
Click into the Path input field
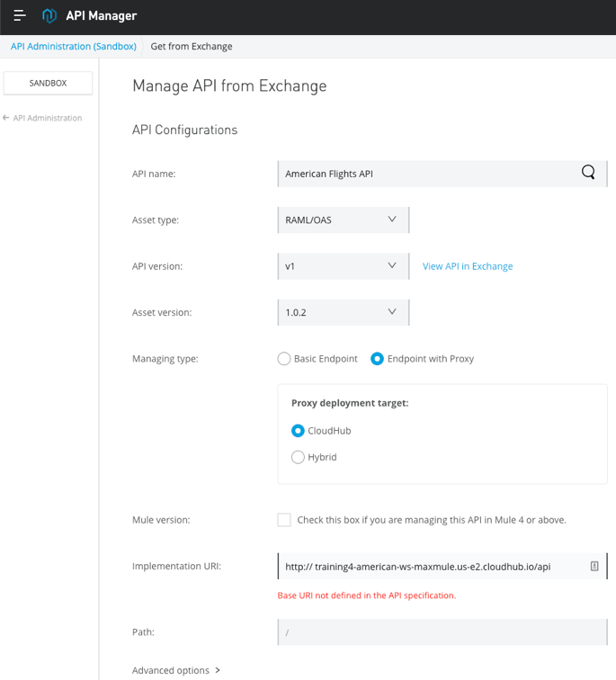point(442,631)
